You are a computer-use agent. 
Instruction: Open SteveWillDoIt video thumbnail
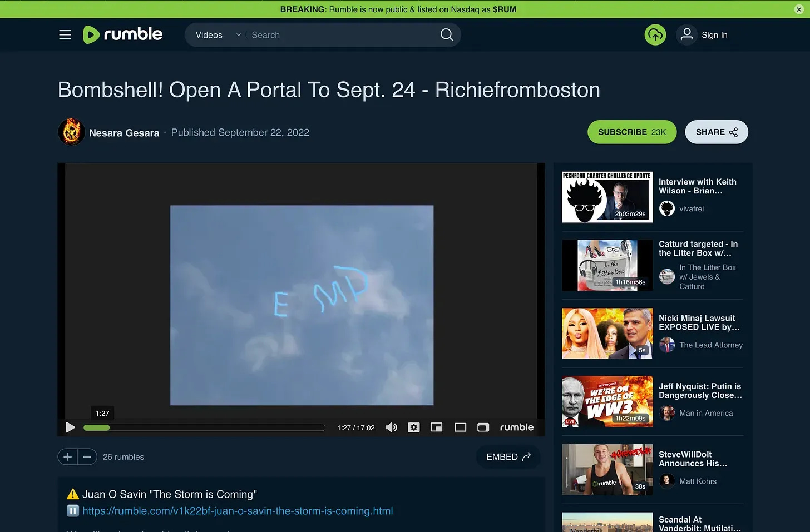coord(607,470)
